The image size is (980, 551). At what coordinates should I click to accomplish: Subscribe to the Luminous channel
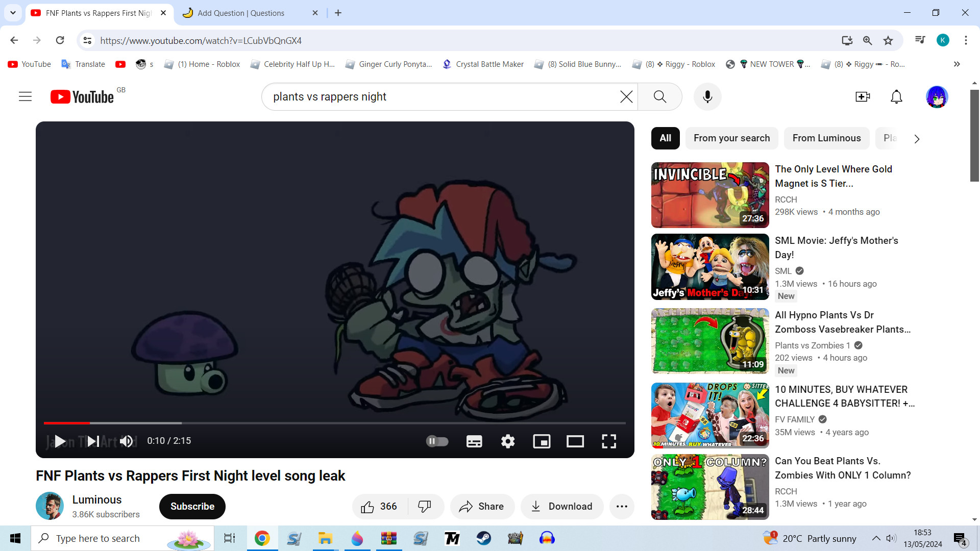click(192, 507)
